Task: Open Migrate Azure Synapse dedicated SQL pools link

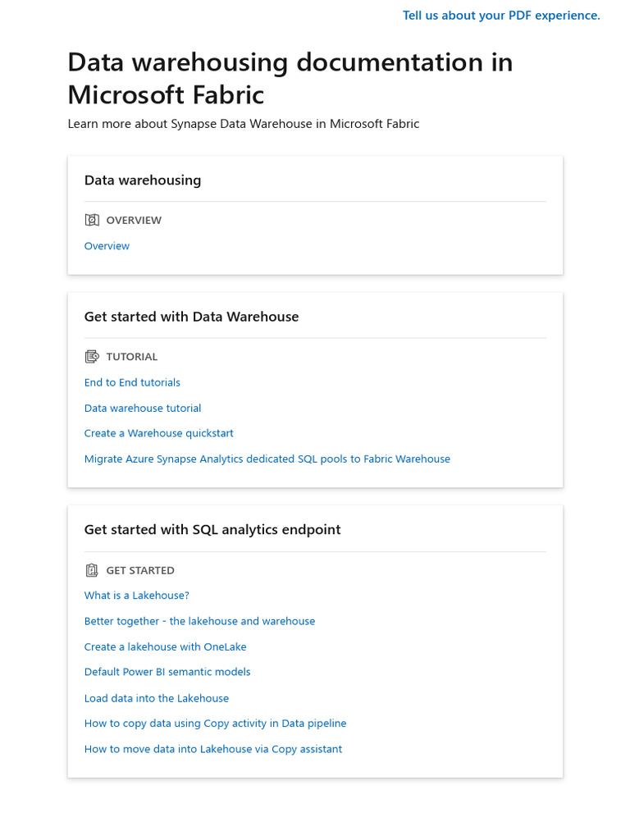Action: pos(267,459)
